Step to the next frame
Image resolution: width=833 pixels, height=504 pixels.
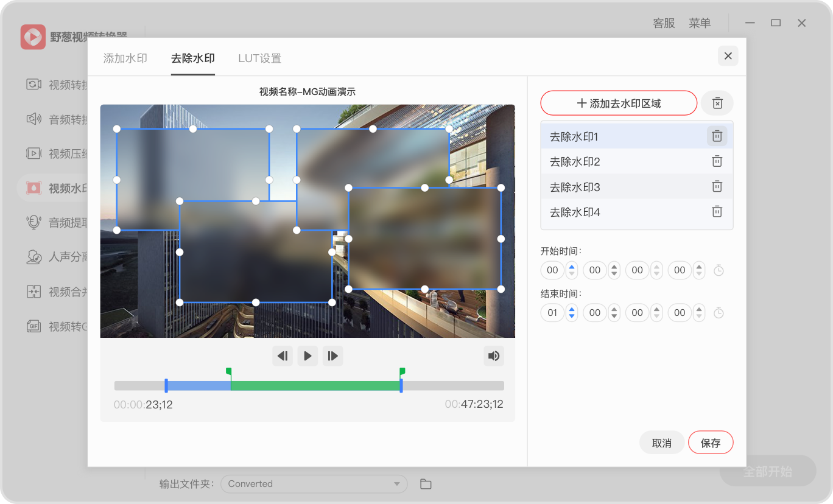pos(332,356)
